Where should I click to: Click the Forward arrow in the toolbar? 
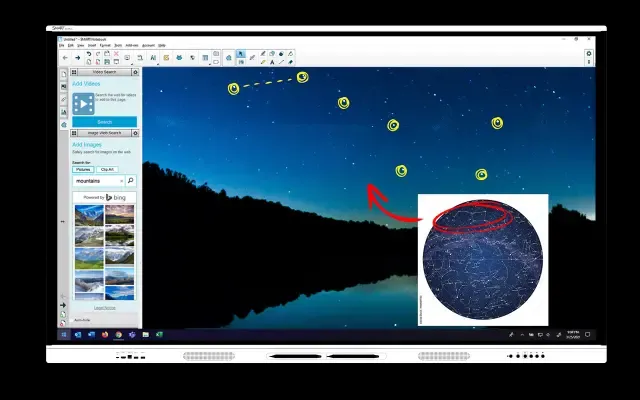coord(77,58)
